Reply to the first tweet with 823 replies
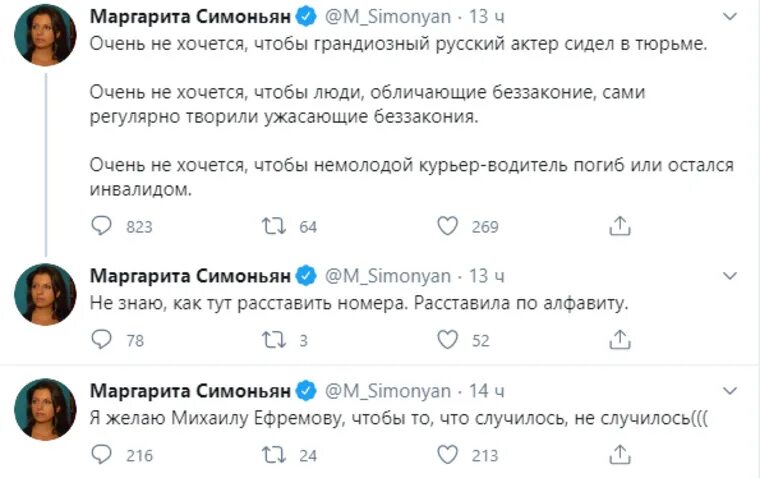The height and width of the screenshot is (478, 760). (x=102, y=227)
